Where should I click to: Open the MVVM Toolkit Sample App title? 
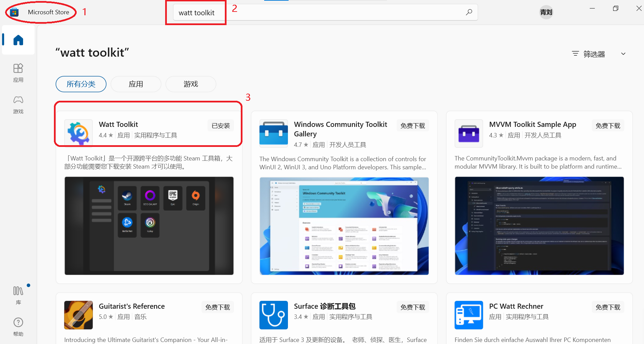pyautogui.click(x=532, y=125)
